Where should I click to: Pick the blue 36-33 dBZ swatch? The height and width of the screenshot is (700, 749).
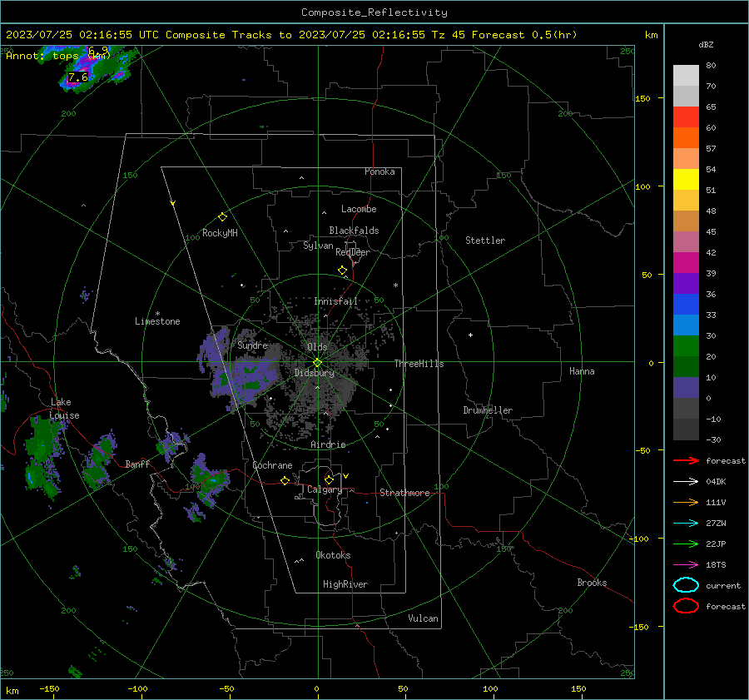point(686,305)
